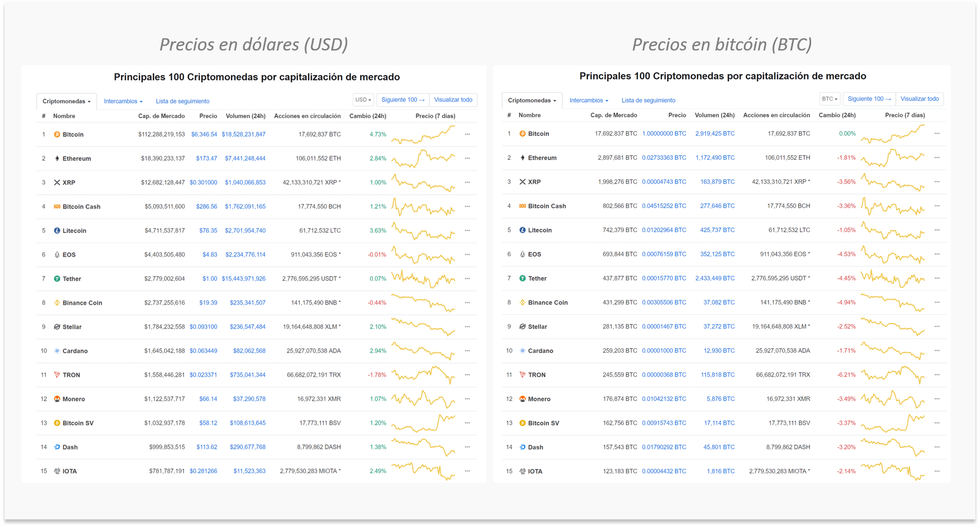Image resolution: width=980 pixels, height=527 pixels.
Task: Open more options for Ethereum row, USD table
Action: tap(467, 159)
